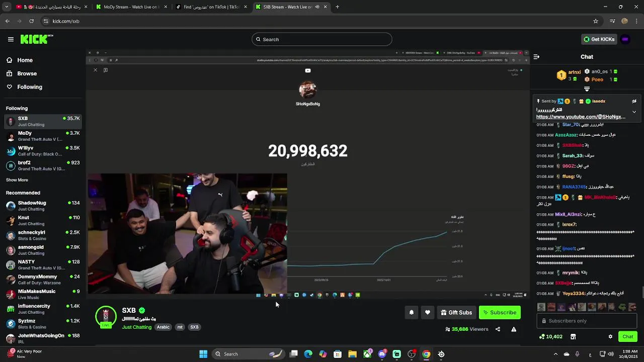644x362 pixels.
Task: Open chat settings gear icon
Action: pos(610,337)
